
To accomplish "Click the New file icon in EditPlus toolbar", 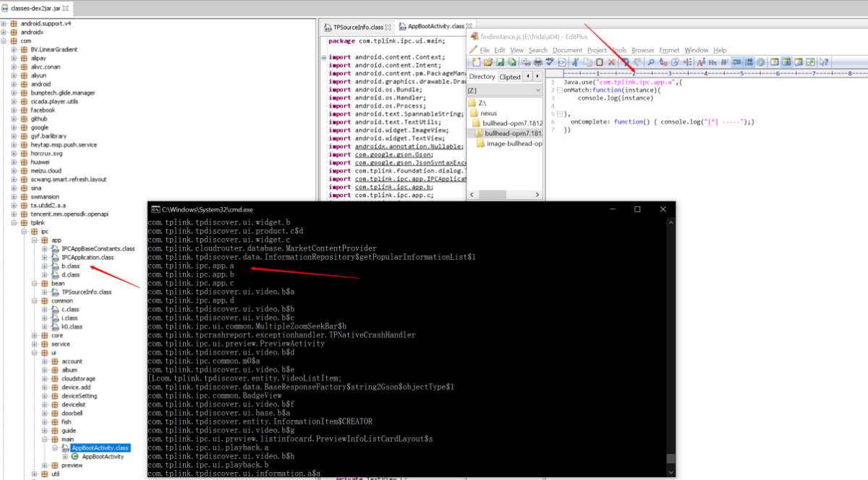I will point(475,62).
